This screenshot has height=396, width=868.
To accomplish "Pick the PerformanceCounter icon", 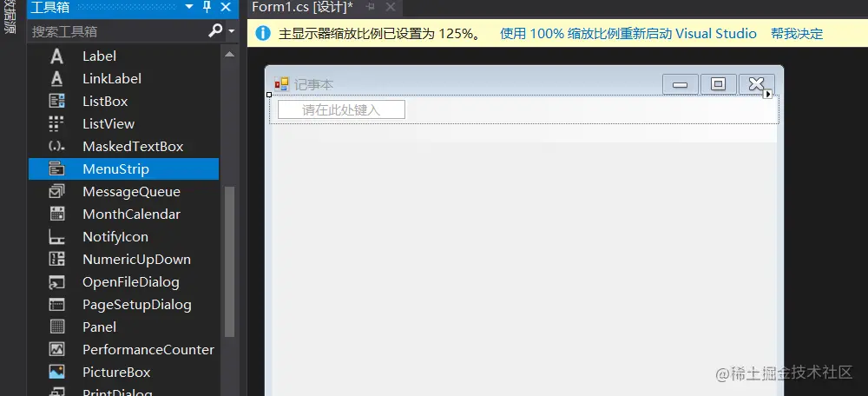I will point(56,350).
